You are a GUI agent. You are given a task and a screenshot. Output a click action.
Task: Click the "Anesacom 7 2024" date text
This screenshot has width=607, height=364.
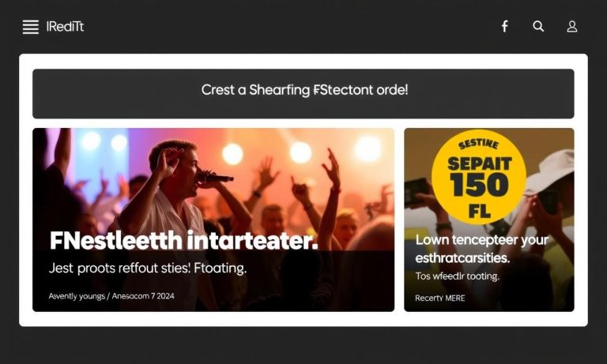(x=143, y=296)
